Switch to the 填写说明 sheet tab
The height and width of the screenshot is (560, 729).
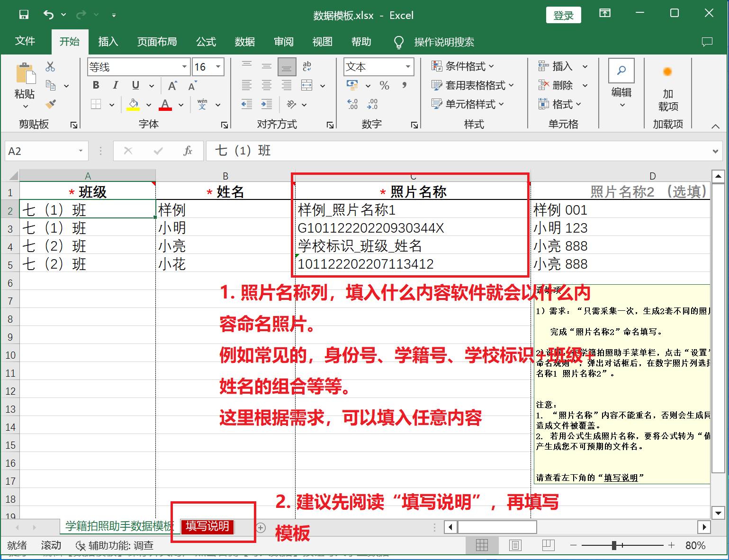tap(207, 526)
